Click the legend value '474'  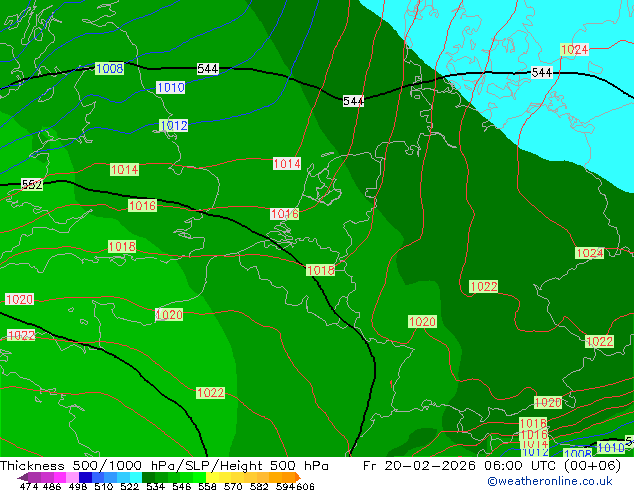point(29,486)
